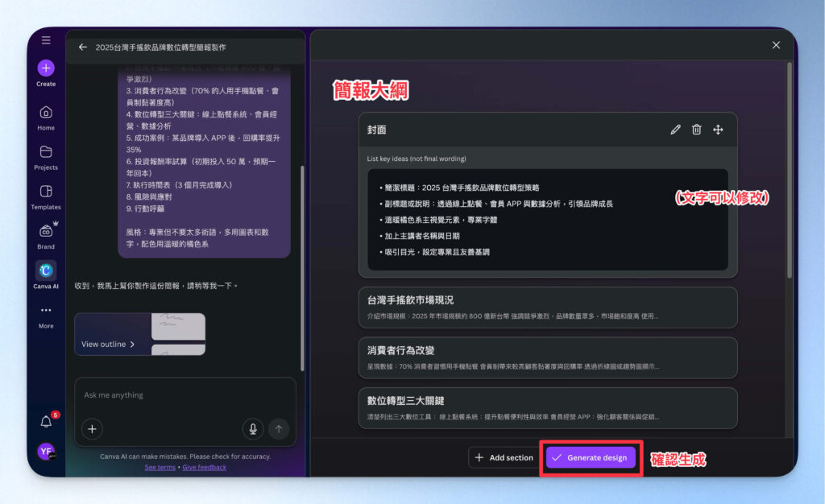
Task: Add a new section with Add section
Action: pos(503,457)
